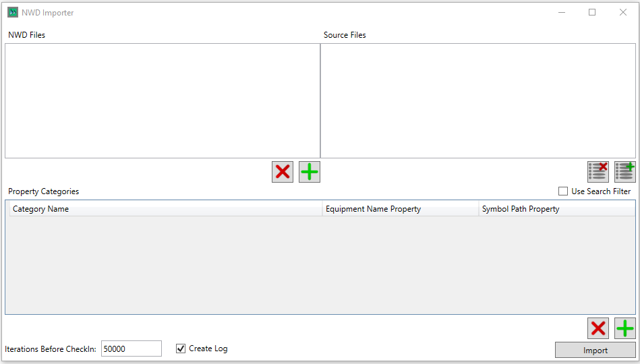Screen dimensions: 640x364
Task: Click the list icon with green plus under Source Files
Action: pos(625,172)
